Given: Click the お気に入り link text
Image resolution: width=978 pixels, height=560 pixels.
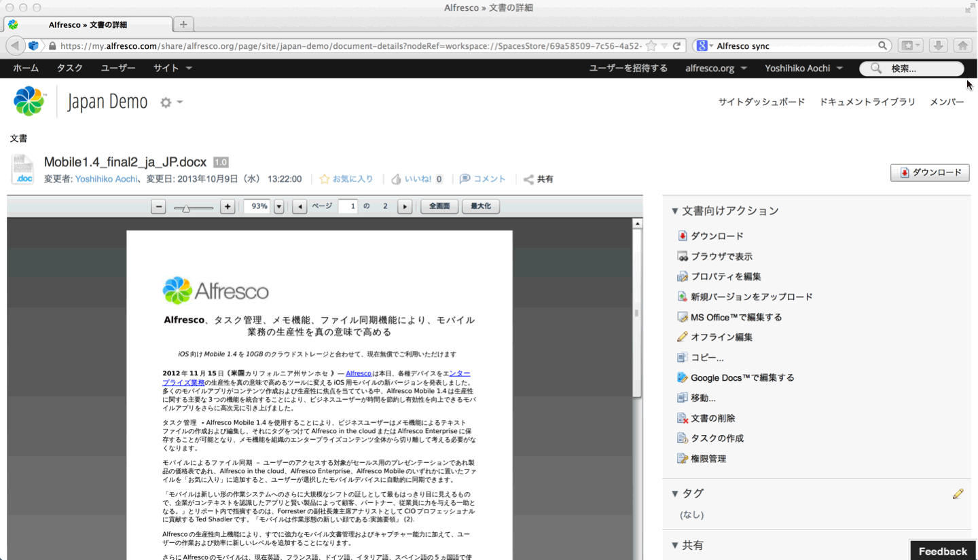Looking at the screenshot, I should (x=352, y=179).
